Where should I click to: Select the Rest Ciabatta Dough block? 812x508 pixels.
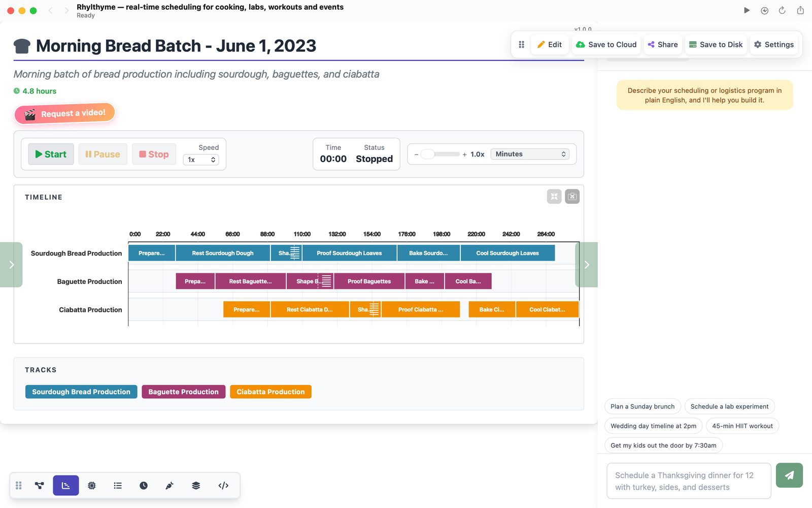pos(310,309)
